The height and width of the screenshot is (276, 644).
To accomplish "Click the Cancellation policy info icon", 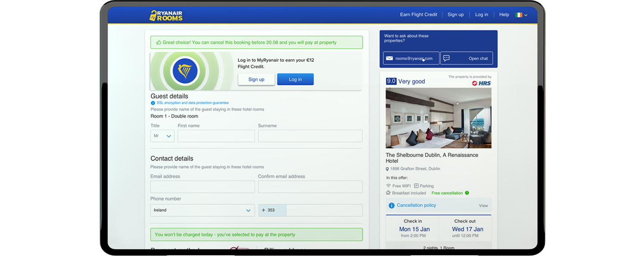I will (391, 206).
